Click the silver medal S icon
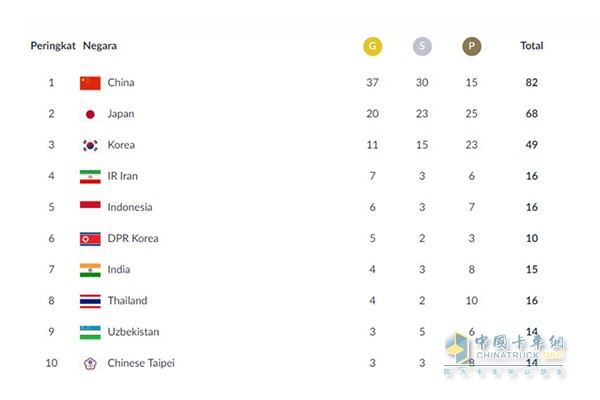 click(422, 46)
